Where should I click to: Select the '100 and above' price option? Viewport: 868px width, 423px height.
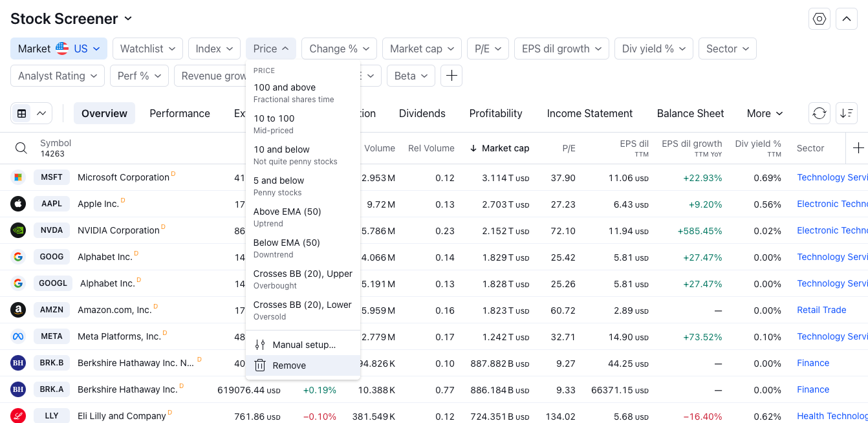(x=303, y=93)
